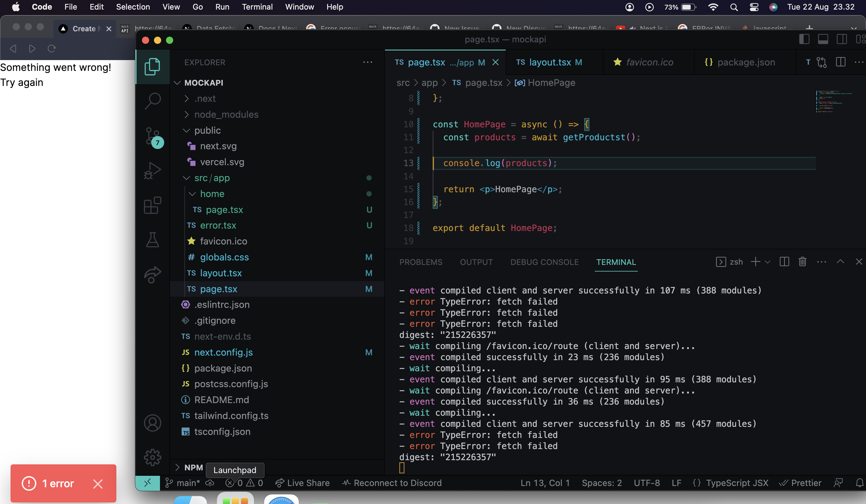The image size is (866, 504).
Task: Toggle the primary sidebar visibility
Action: point(804,39)
